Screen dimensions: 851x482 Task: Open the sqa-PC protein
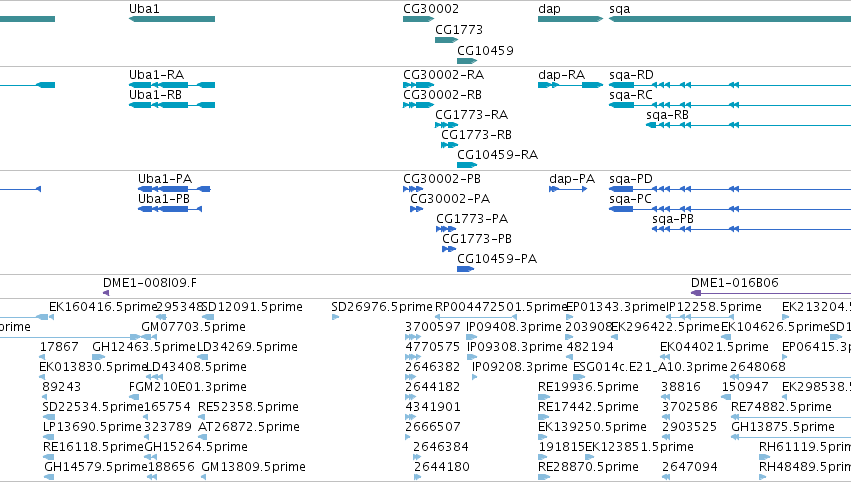click(730, 209)
